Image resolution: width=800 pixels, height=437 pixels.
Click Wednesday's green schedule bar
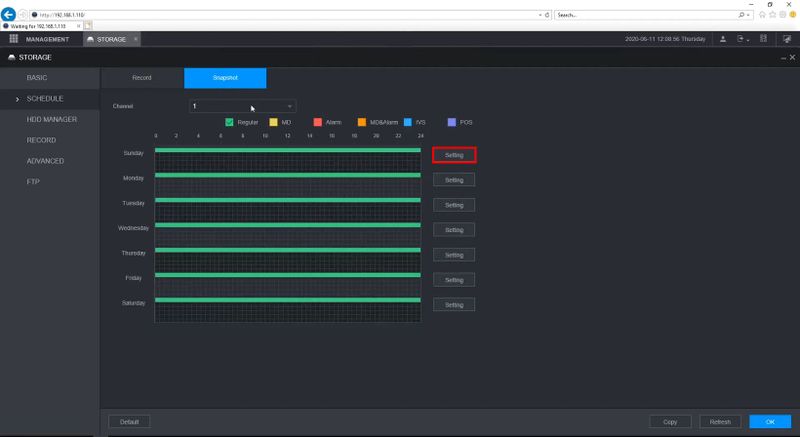[x=288, y=225]
